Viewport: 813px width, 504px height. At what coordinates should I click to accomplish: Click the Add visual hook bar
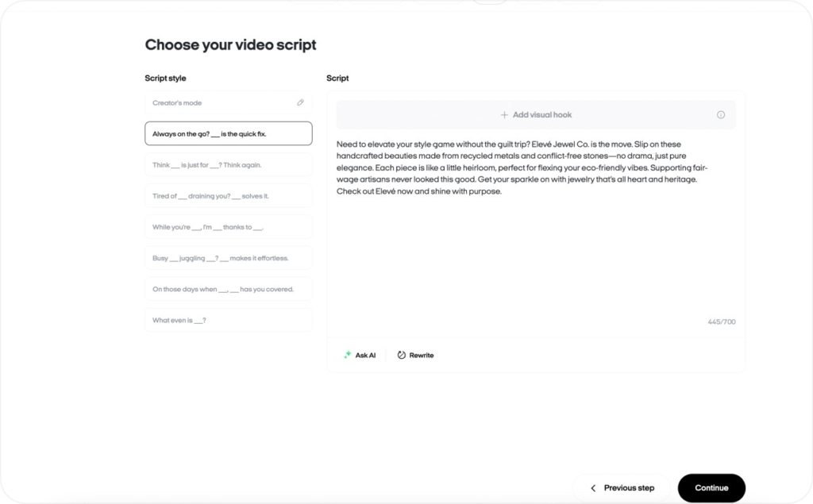tap(536, 114)
